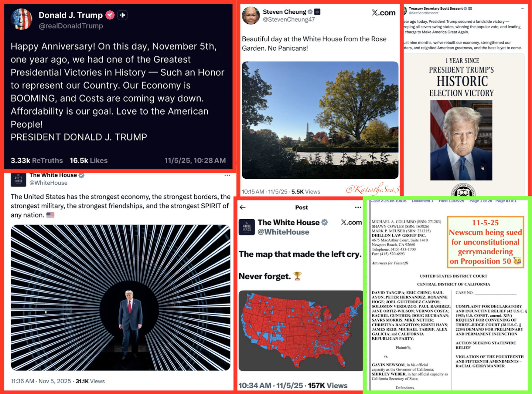The image size is (532, 394).
Task: Click the @WhiteHouse handle under the Post header
Action: coord(283,232)
